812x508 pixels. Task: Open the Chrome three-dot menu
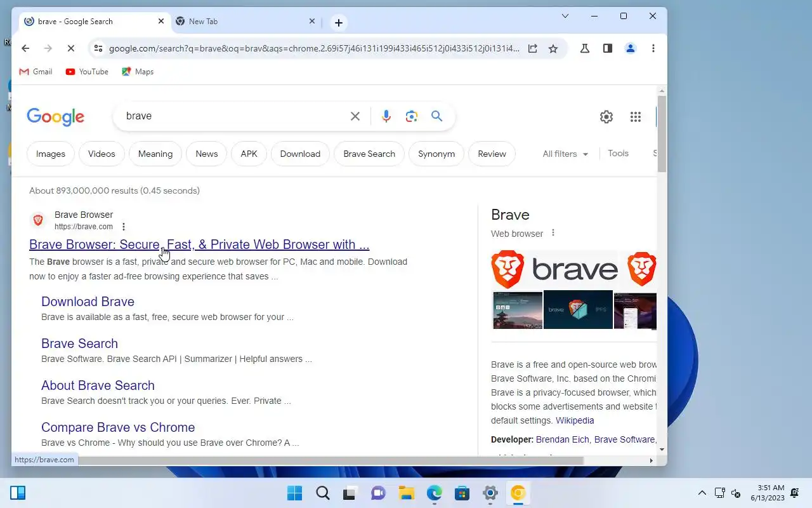coord(653,48)
